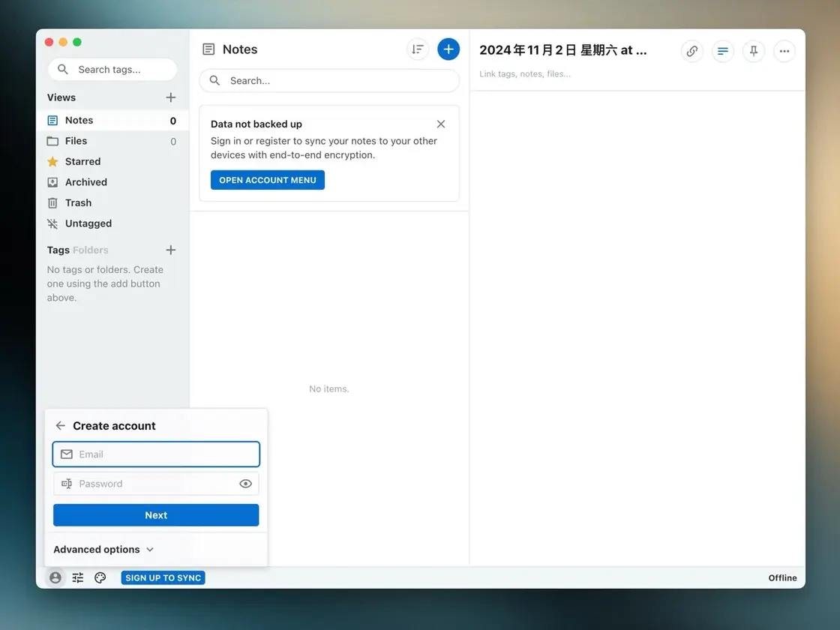The height and width of the screenshot is (630, 840).
Task: Open the note options ellipsis menu
Action: 784,51
